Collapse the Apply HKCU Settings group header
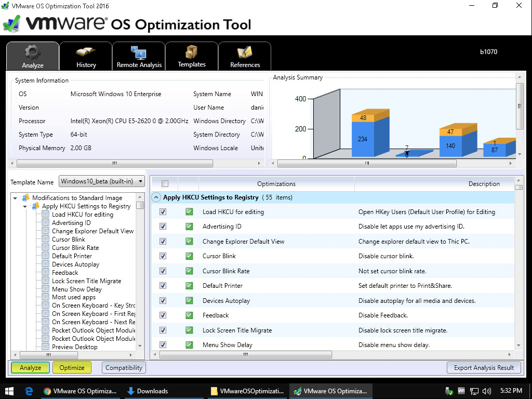The width and height of the screenshot is (532, 399). [156, 197]
